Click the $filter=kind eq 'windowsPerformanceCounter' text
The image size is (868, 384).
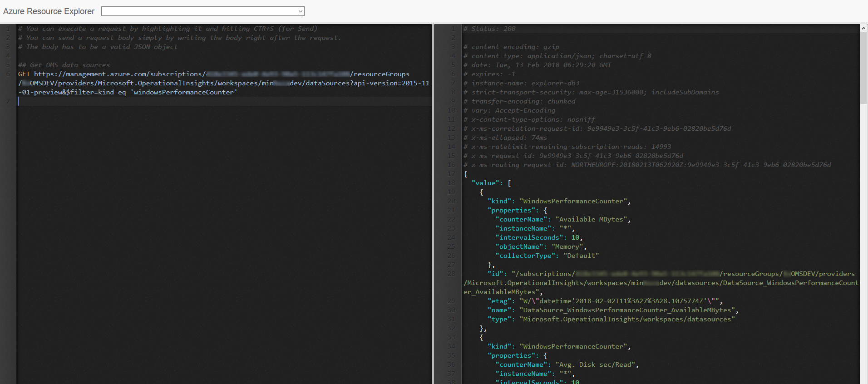point(152,92)
